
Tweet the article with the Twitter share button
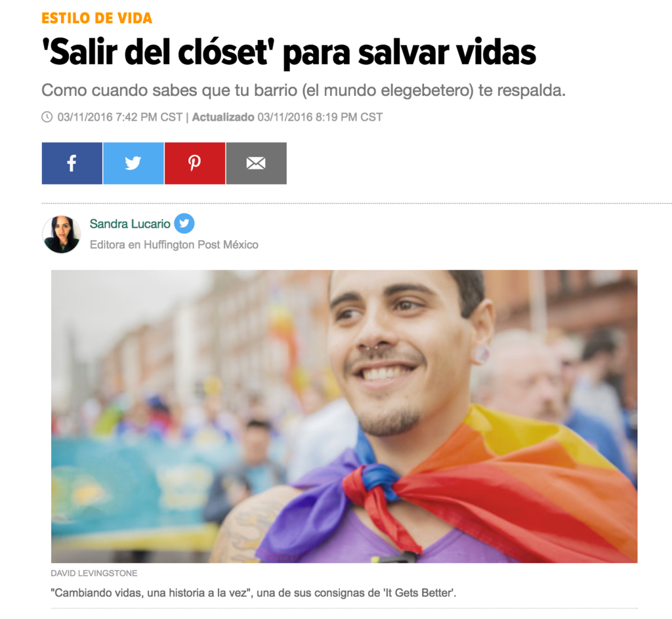point(133,163)
